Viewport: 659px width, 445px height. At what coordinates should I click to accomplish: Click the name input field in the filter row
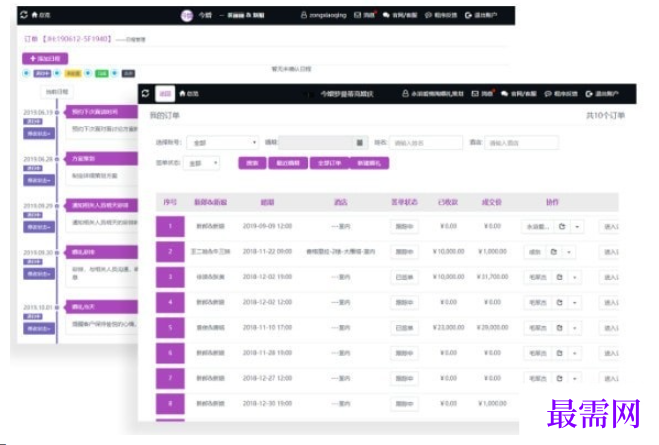pyautogui.click(x=426, y=143)
